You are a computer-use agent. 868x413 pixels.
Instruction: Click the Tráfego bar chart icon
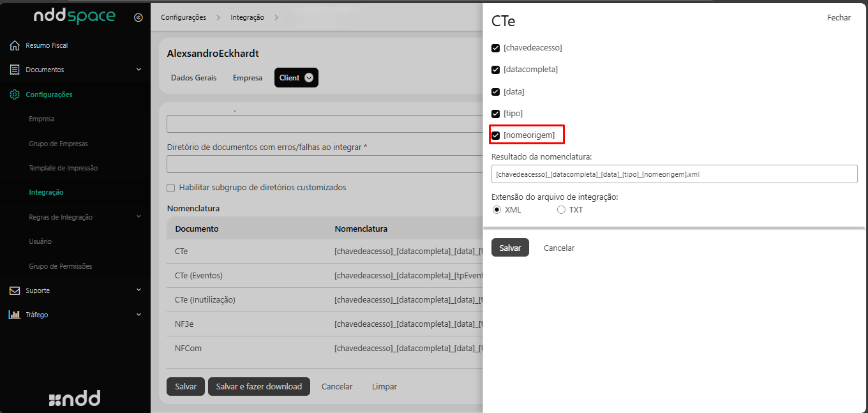(15, 315)
